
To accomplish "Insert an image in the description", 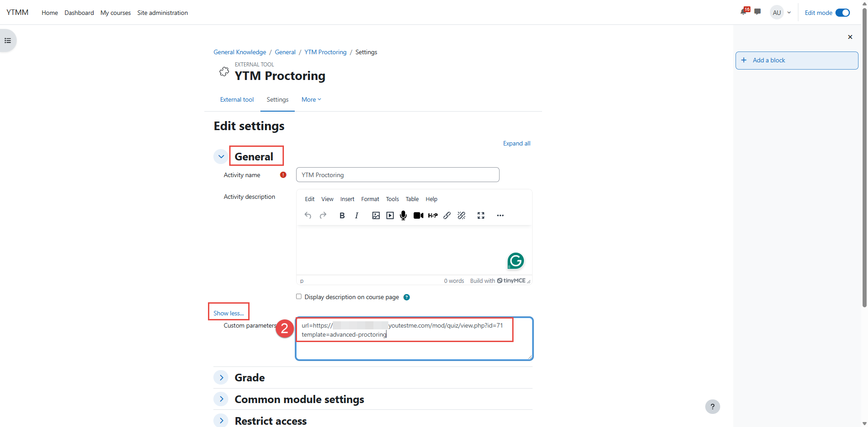I will tap(376, 216).
